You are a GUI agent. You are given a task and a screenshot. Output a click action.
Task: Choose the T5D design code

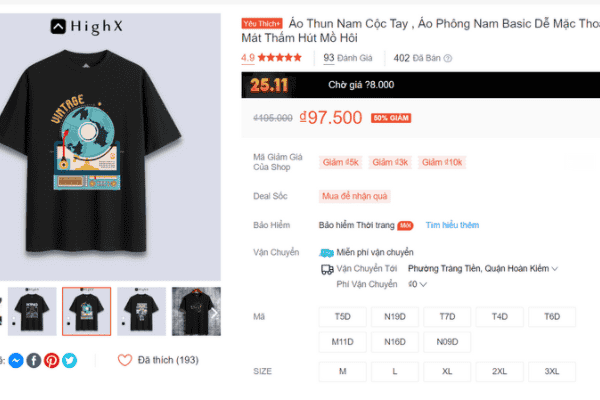coord(343,317)
